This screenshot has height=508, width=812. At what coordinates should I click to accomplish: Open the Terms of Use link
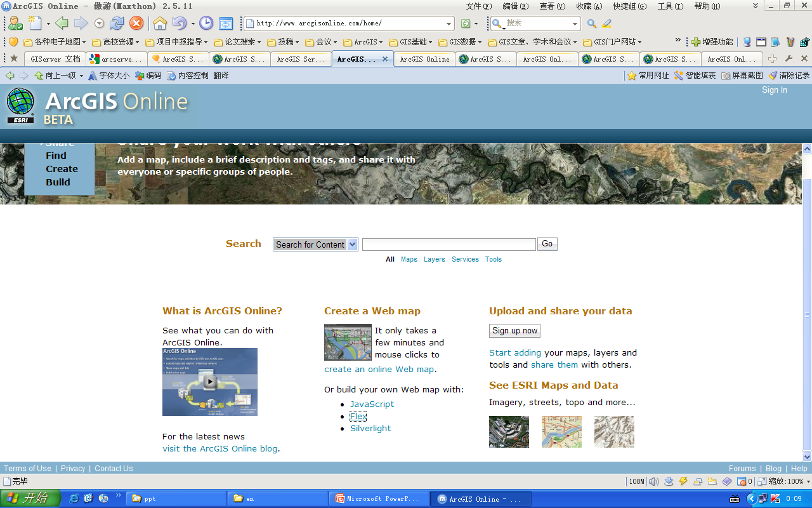[27, 469]
